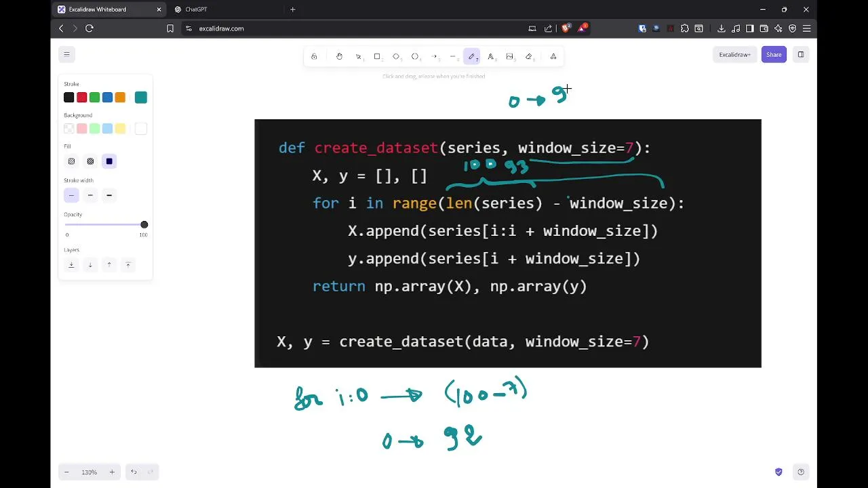
Task: Zoom out with the minus button
Action: point(66,472)
